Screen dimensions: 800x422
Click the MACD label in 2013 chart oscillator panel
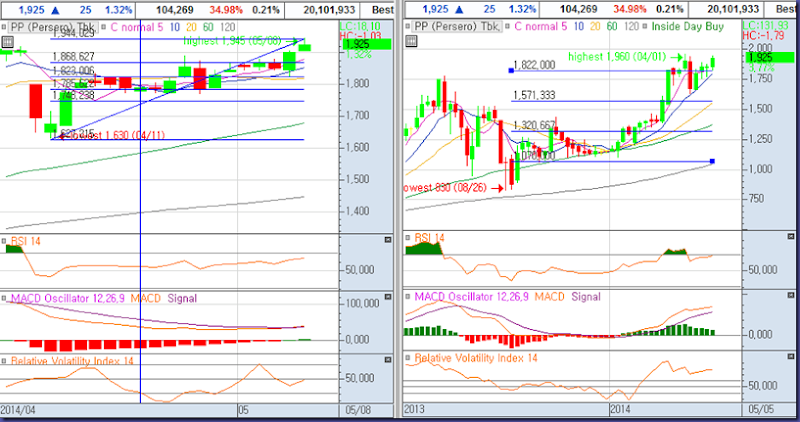(x=549, y=296)
